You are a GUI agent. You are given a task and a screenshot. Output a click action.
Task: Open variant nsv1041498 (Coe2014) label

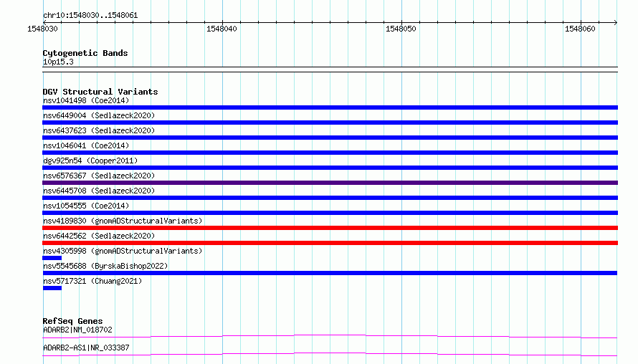pos(86,100)
